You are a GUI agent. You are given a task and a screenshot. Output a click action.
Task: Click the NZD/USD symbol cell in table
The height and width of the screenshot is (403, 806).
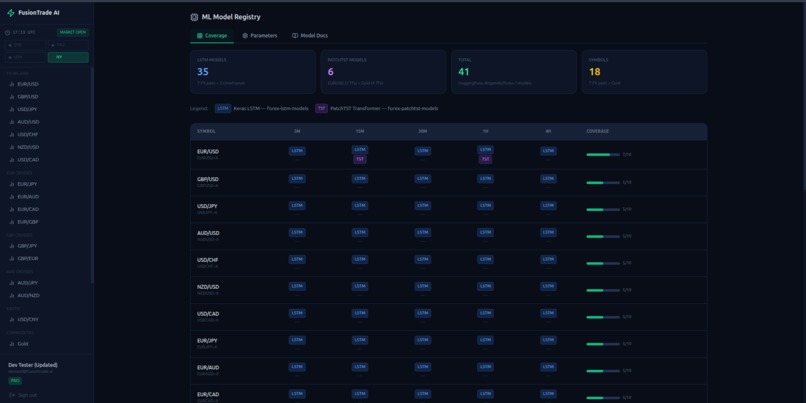(208, 289)
